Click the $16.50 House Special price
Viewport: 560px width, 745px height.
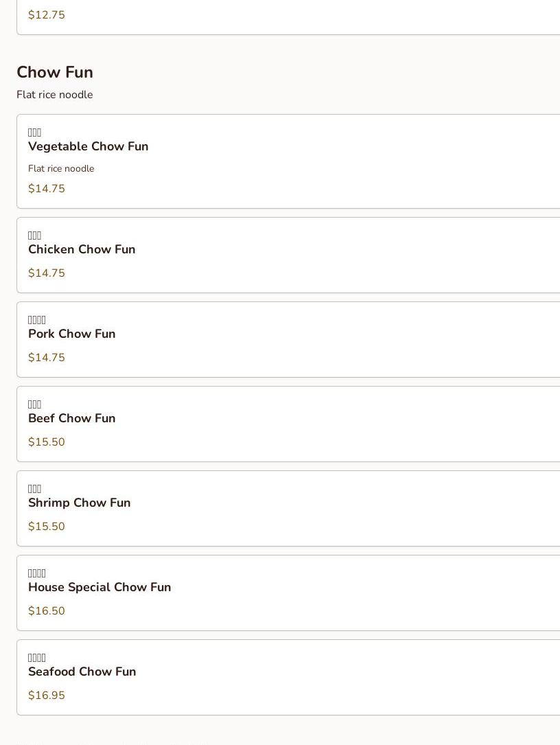click(x=47, y=611)
